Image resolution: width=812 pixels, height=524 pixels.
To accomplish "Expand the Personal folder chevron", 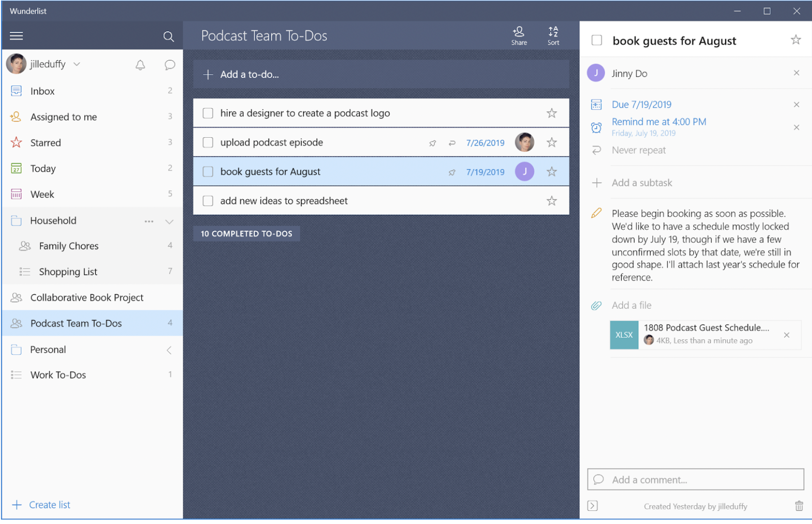I will [x=169, y=350].
